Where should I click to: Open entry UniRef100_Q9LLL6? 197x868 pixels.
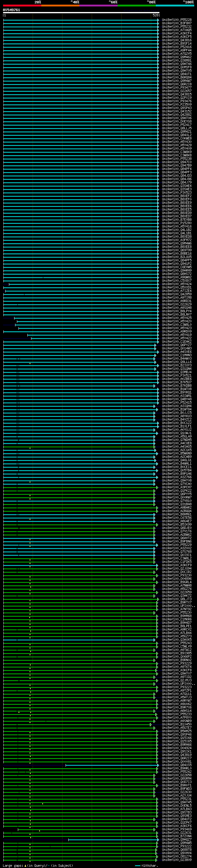pos(176,362)
